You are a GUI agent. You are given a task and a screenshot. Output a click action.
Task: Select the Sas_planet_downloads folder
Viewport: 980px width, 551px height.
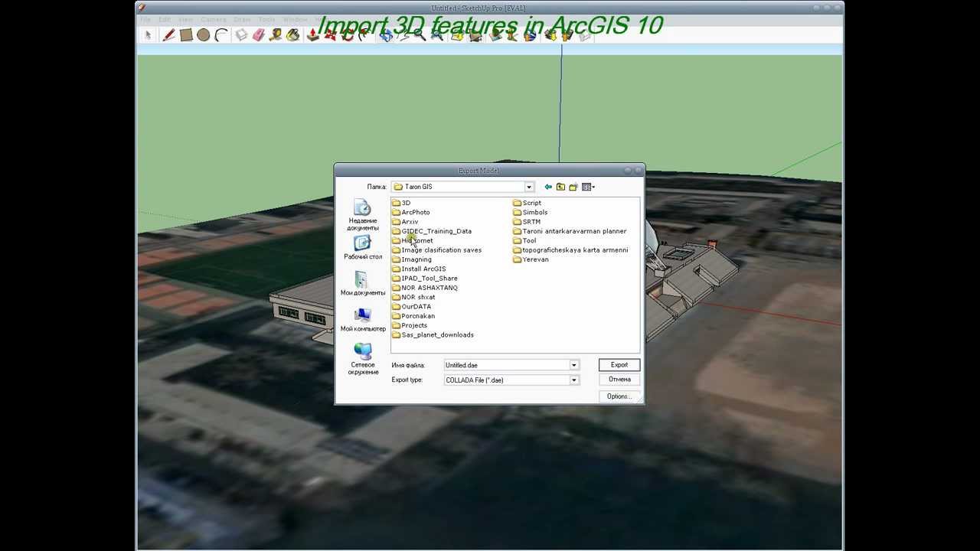coord(433,335)
